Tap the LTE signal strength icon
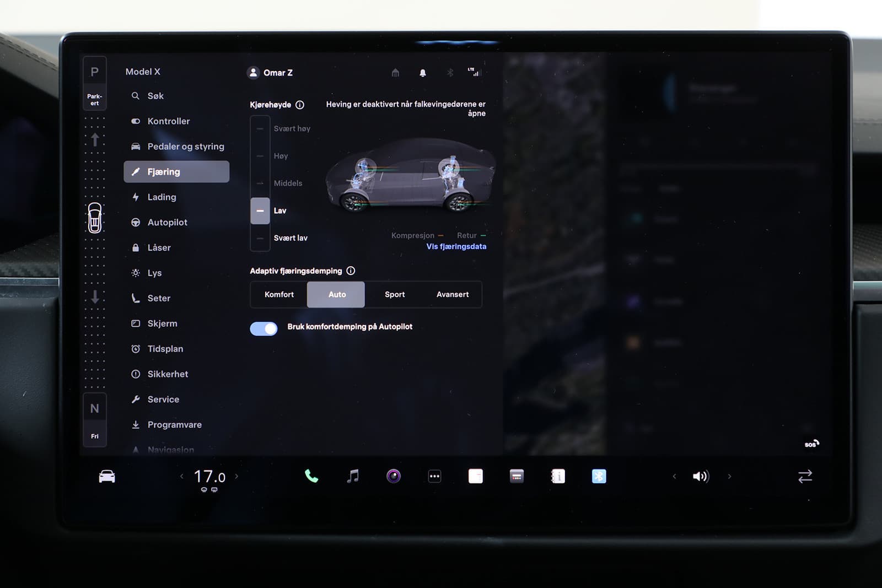The image size is (882, 588). pos(474,72)
